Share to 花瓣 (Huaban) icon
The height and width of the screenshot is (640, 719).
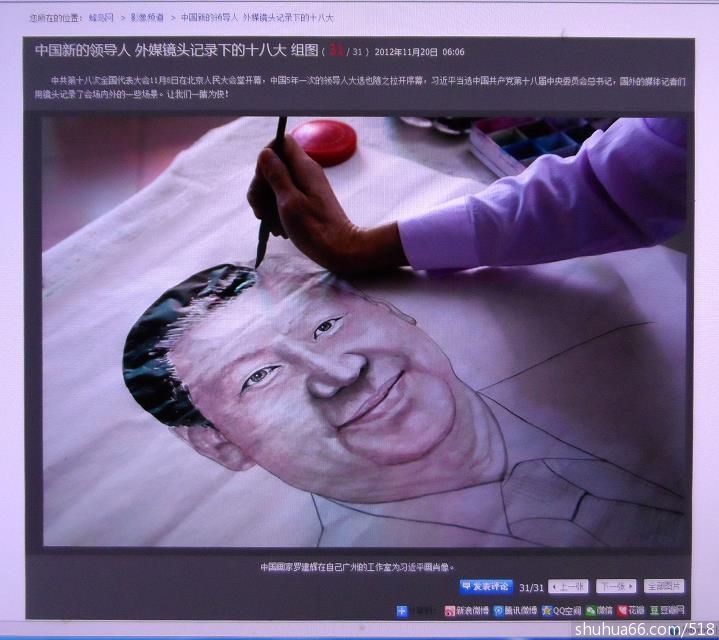pyautogui.click(x=630, y=610)
